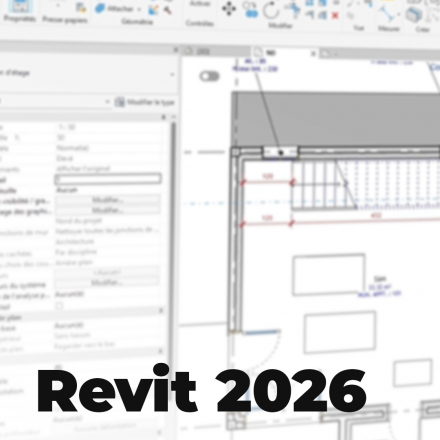The height and width of the screenshot is (440, 440).
Task: Open the Mesurer dropdown arrow
Action: [398, 14]
